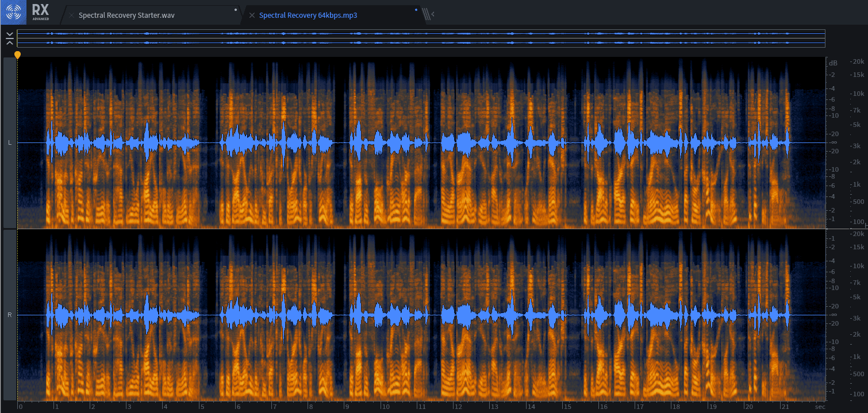The image size is (868, 413).
Task: Close the Spectral Recovery 64kbps.mp3 tab
Action: (252, 16)
